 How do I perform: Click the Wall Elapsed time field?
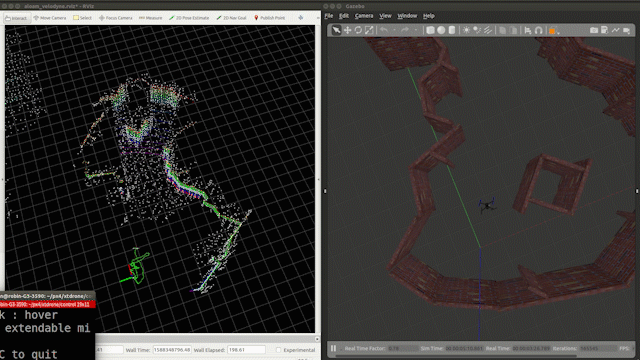(x=246, y=350)
